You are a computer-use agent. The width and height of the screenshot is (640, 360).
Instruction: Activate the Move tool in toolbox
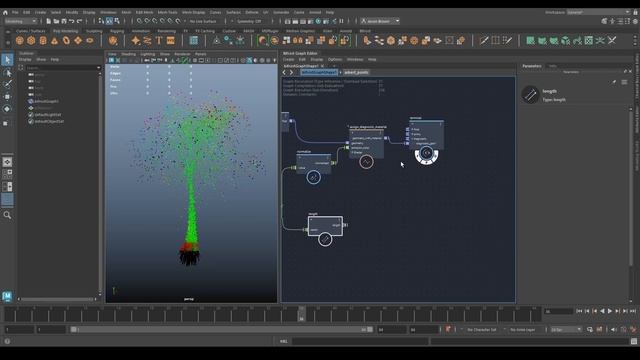pyautogui.click(x=7, y=97)
